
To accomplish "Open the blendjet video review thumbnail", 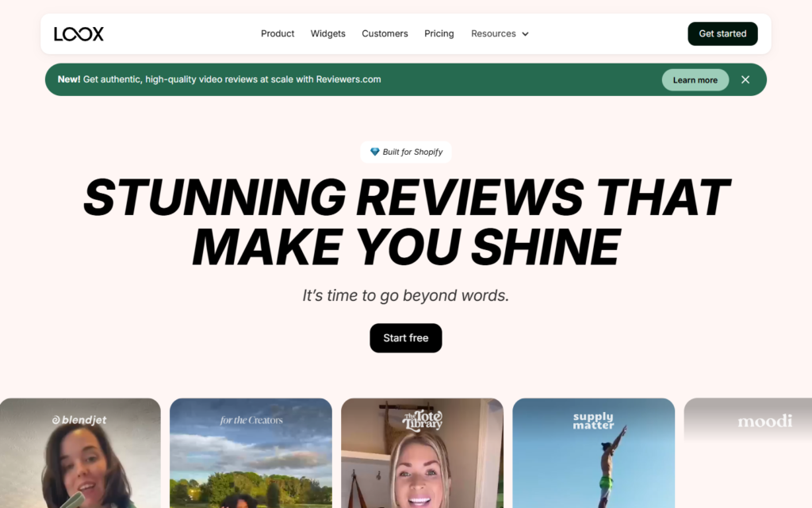I will [x=80, y=453].
